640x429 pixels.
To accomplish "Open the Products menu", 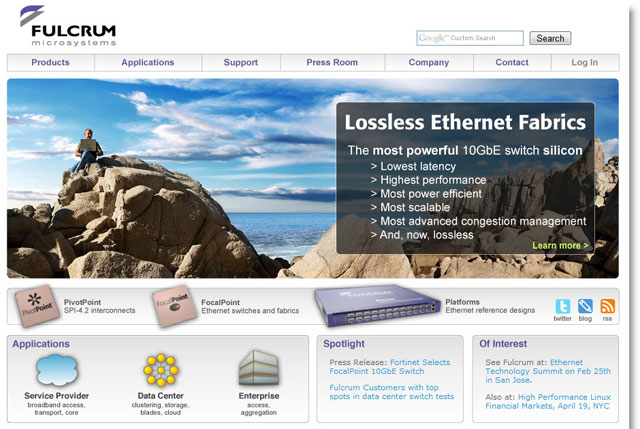I will (x=50, y=62).
